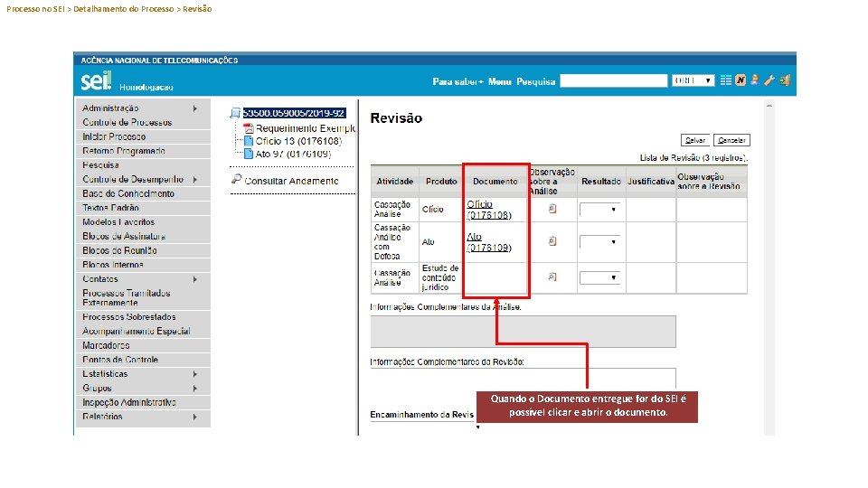Viewport: 868px width, 488px height.
Task: Click Consultar Andamento link
Action: click(x=291, y=181)
